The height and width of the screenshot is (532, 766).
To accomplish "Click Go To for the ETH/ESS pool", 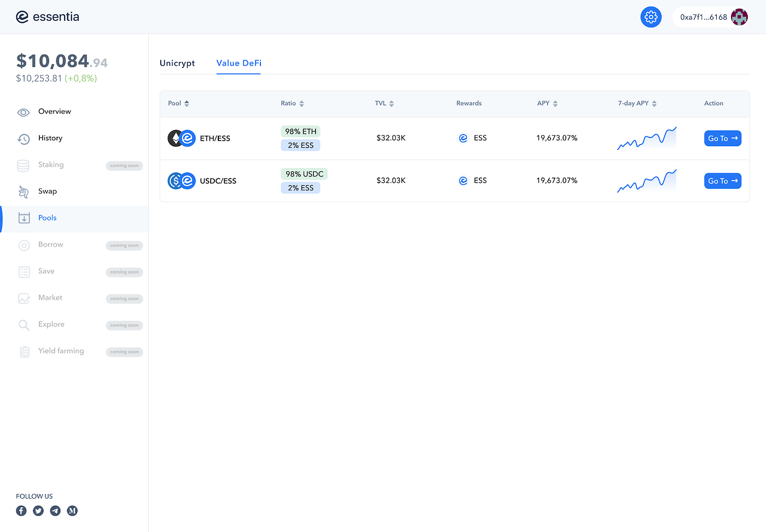I will [x=723, y=138].
